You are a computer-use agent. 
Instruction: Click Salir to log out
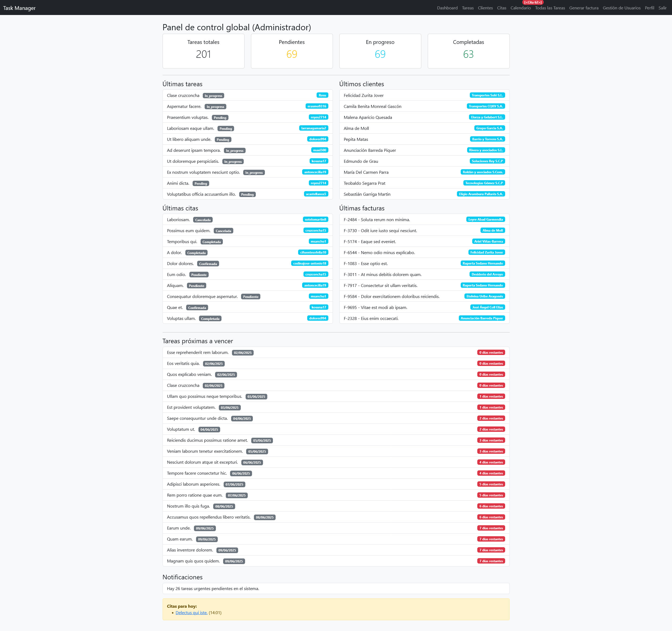click(x=662, y=8)
